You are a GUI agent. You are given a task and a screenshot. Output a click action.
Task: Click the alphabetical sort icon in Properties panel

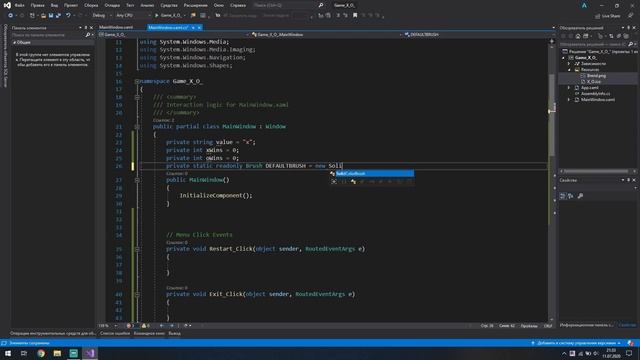click(x=571, y=196)
